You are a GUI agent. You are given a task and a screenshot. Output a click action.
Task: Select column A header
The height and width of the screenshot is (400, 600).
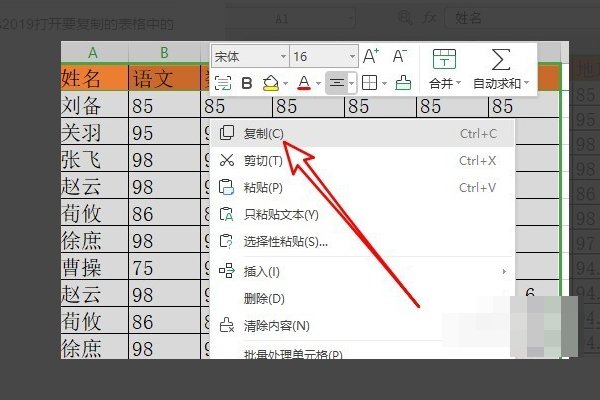coord(95,52)
